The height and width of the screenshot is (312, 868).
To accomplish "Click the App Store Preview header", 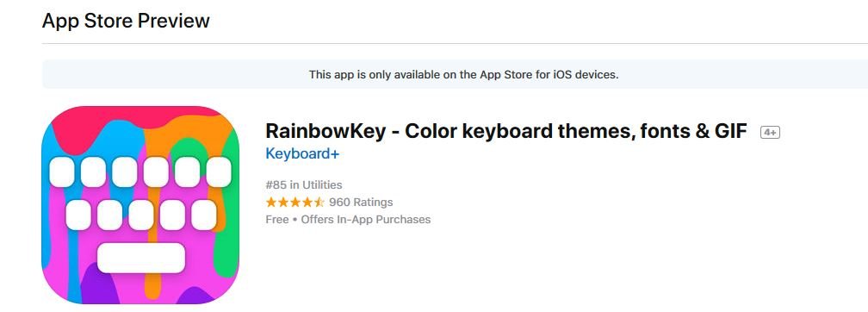I will coord(126,21).
